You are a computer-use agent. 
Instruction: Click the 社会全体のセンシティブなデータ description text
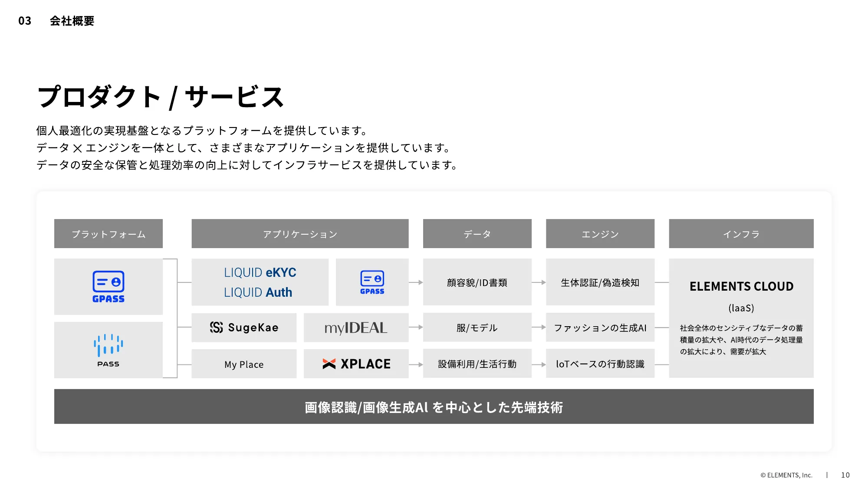click(741, 340)
